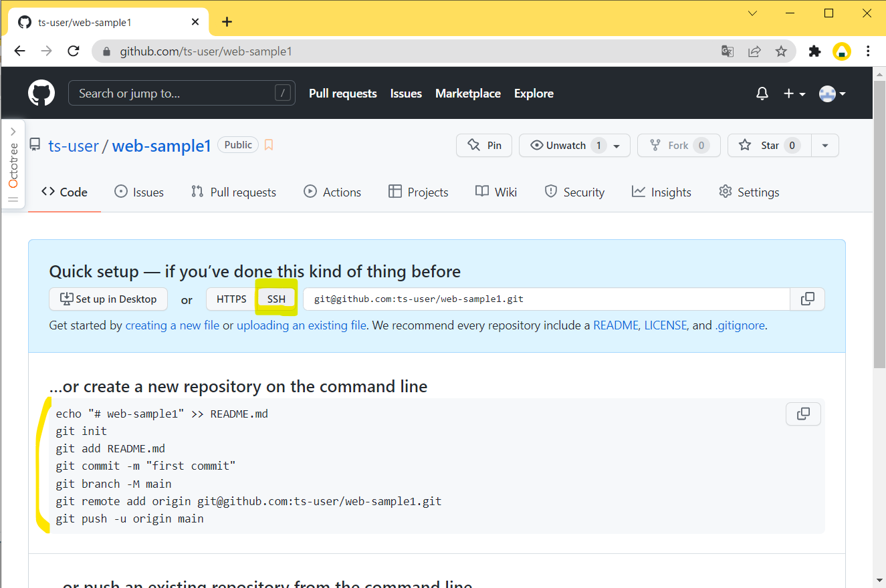Go back to the previous page
The image size is (886, 588).
(x=20, y=51)
